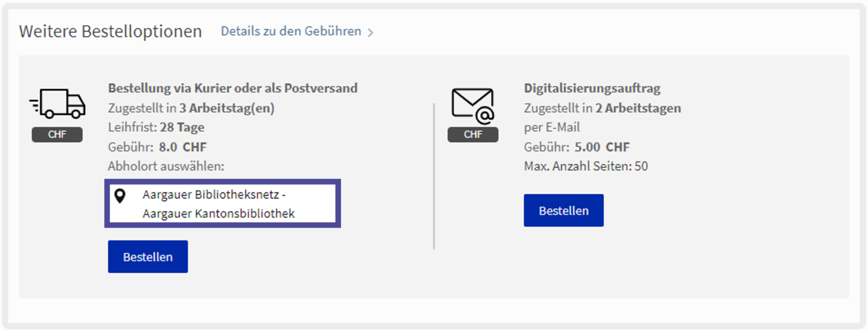Click the location pin icon
Viewport: 868px width, 331px height.
point(120,196)
